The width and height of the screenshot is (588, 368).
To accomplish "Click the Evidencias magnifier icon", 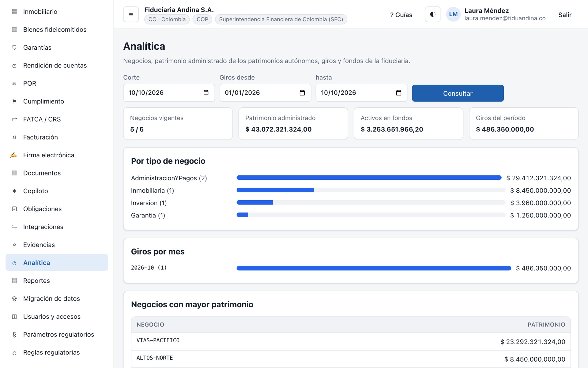I will click(x=14, y=245).
